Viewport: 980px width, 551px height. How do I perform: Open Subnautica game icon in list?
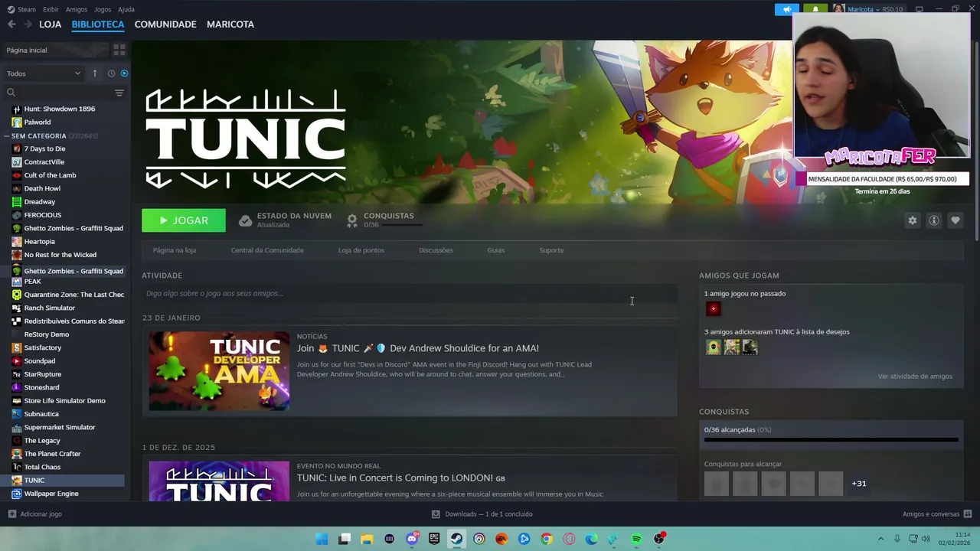pyautogui.click(x=17, y=414)
